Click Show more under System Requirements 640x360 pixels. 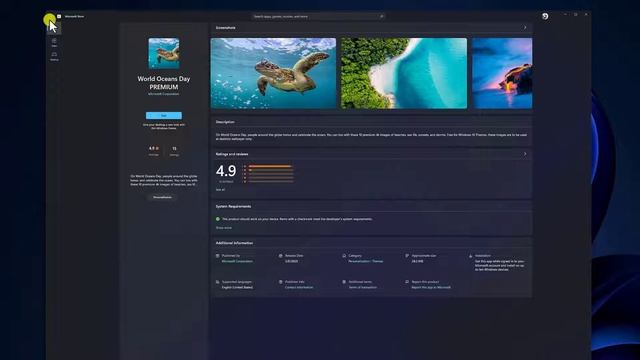pos(224,228)
